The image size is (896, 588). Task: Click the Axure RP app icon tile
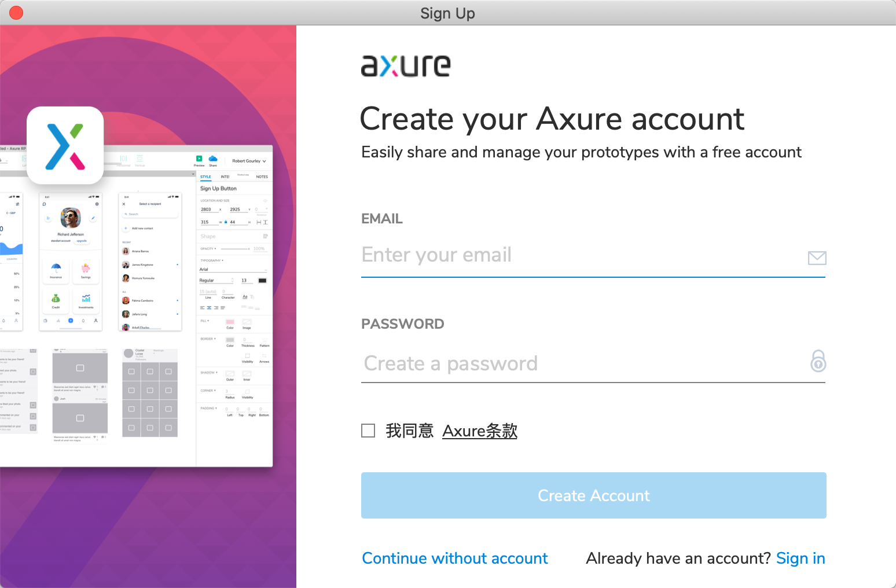pyautogui.click(x=65, y=145)
